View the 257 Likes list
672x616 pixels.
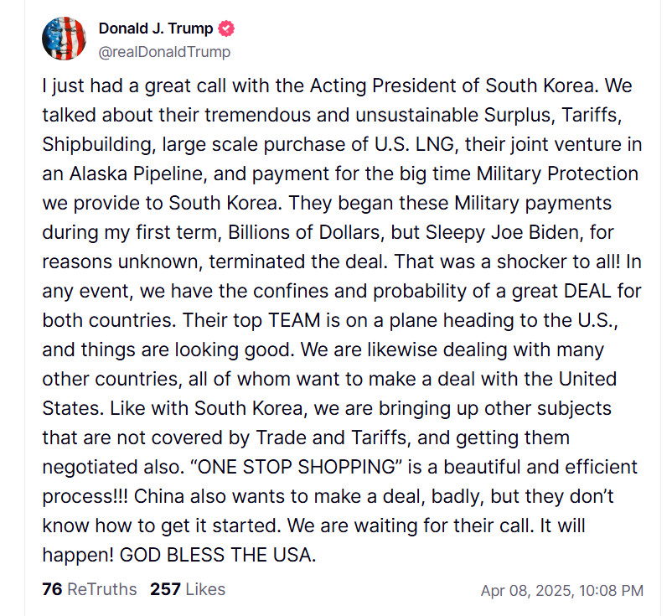click(x=188, y=589)
